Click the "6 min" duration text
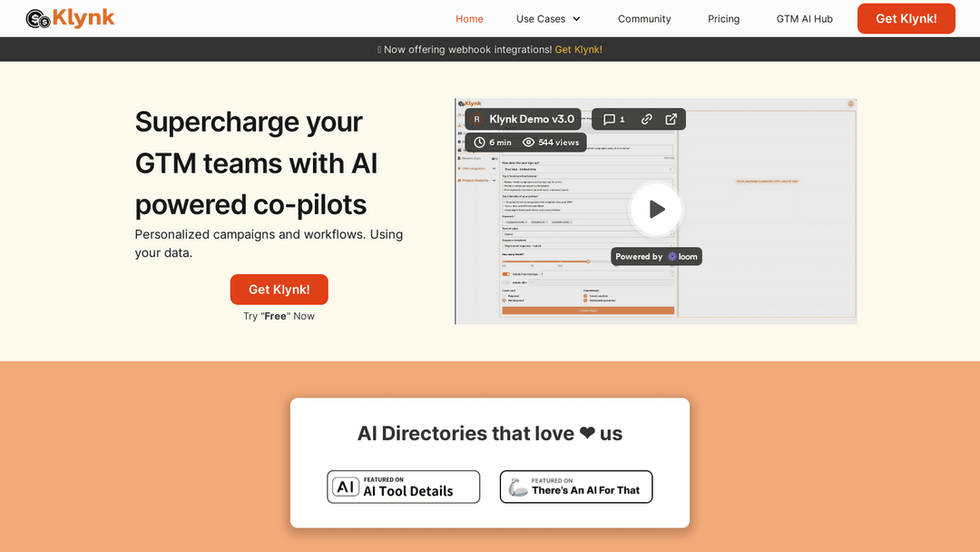The height and width of the screenshot is (552, 980). tap(500, 143)
